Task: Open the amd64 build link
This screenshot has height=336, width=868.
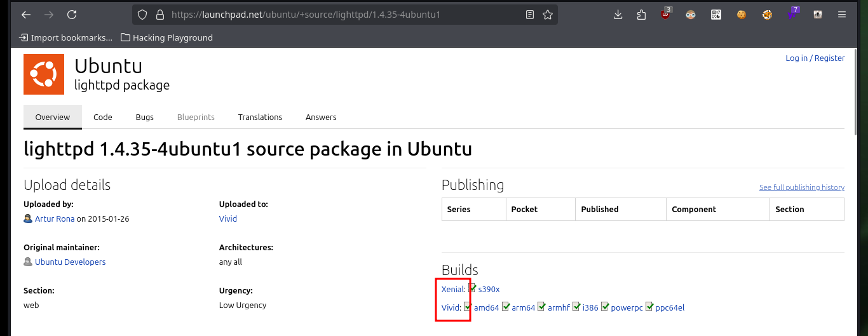Action: tap(487, 307)
